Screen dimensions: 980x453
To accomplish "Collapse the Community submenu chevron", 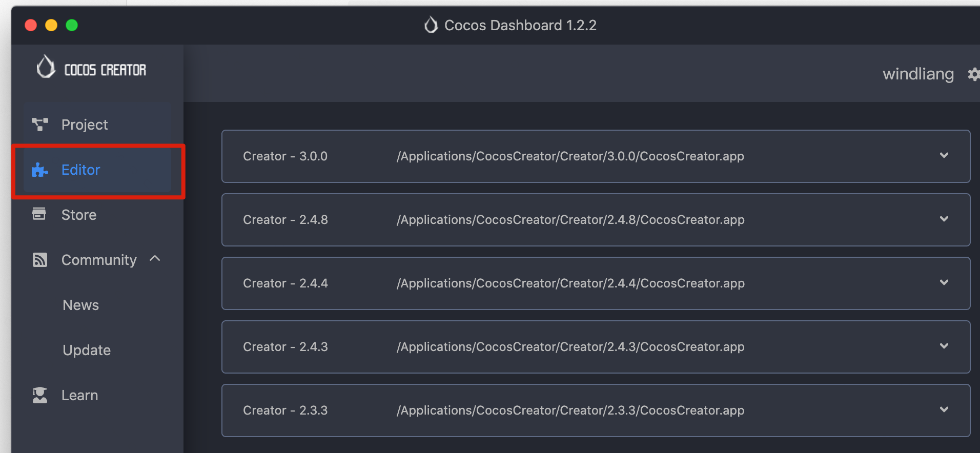I will 155,259.
